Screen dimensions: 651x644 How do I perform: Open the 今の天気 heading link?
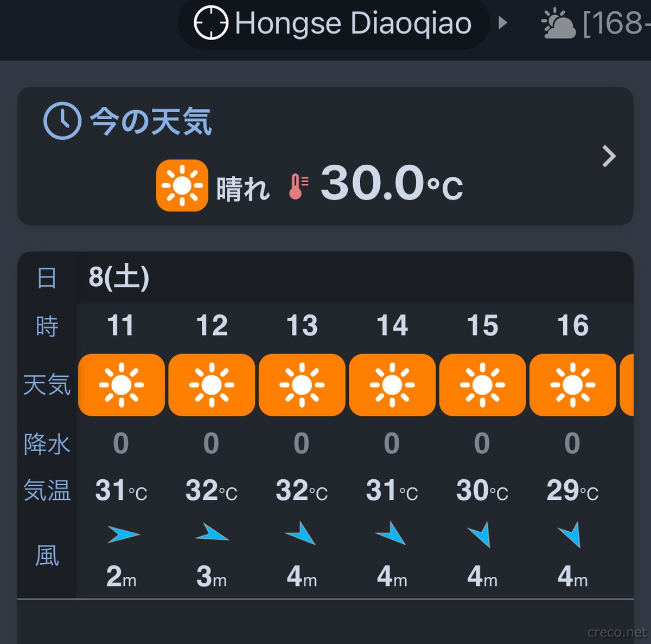tap(151, 121)
